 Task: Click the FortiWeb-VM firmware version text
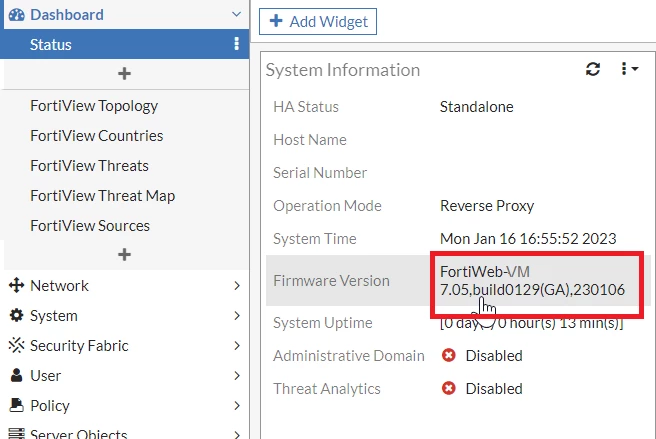click(x=532, y=281)
